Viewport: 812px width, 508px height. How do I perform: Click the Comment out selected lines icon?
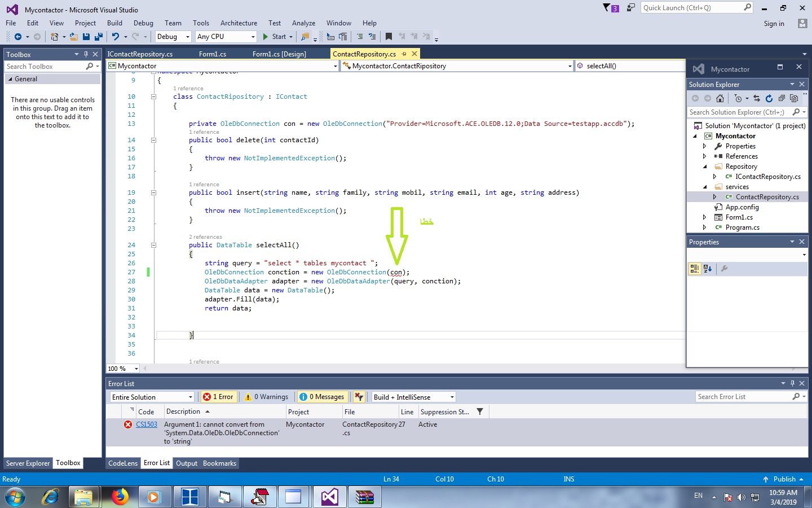pos(359,37)
